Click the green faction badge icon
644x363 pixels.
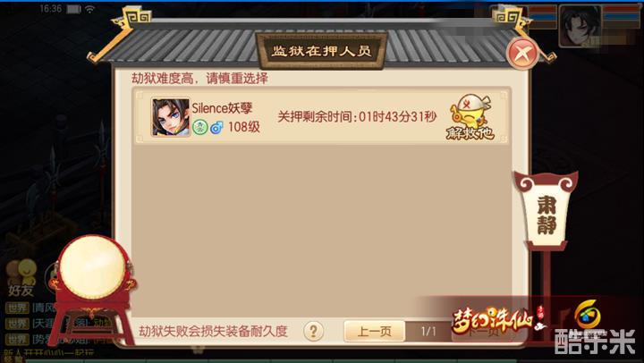200,127
